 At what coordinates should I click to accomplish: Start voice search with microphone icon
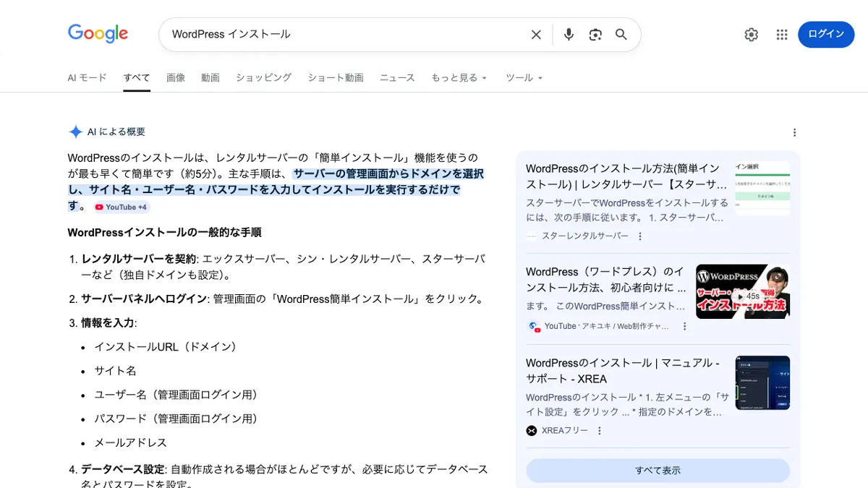click(569, 35)
